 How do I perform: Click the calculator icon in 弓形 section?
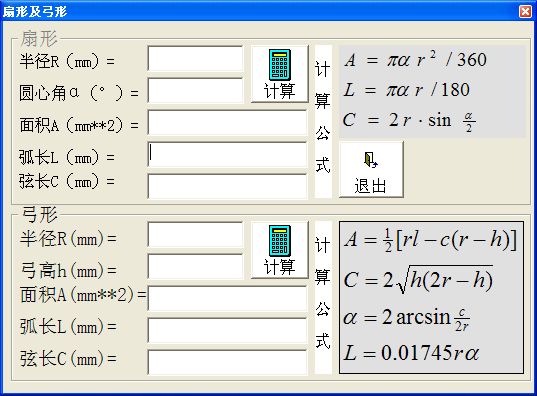pyautogui.click(x=279, y=241)
